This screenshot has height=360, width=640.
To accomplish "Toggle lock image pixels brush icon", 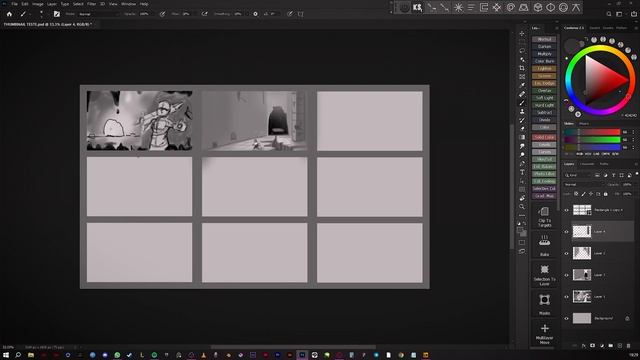I will click(584, 194).
